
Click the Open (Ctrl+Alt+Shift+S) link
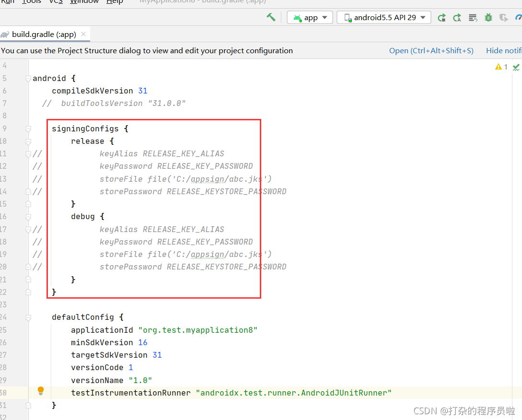(431, 51)
